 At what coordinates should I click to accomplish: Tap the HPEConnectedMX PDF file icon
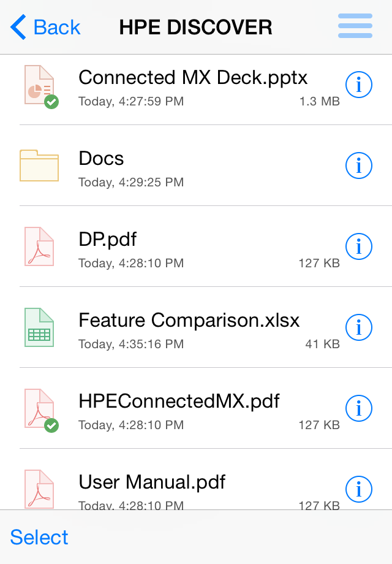tap(41, 410)
